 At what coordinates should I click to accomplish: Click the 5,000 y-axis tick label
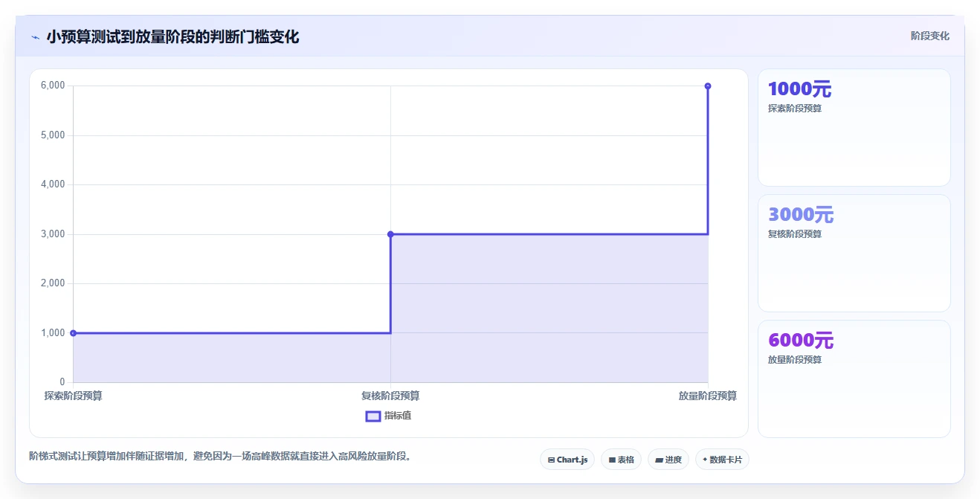53,135
